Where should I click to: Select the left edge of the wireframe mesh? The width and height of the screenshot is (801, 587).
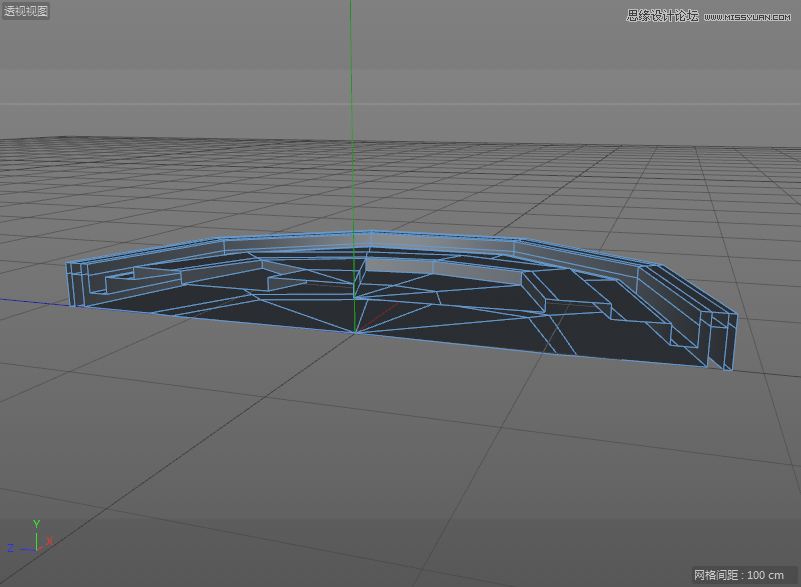click(68, 285)
